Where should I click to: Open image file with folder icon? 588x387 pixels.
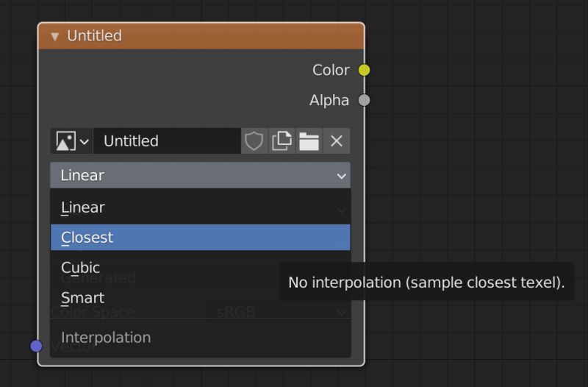coord(309,141)
